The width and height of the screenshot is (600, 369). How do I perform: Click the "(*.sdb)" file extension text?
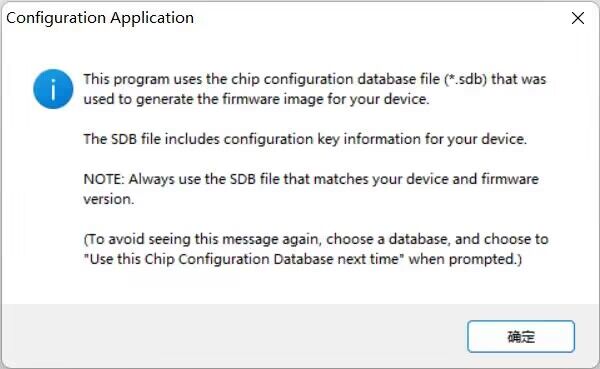(x=466, y=79)
